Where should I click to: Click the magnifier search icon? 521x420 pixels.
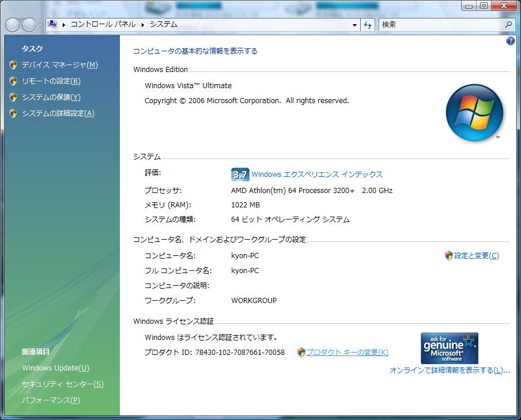coord(508,25)
